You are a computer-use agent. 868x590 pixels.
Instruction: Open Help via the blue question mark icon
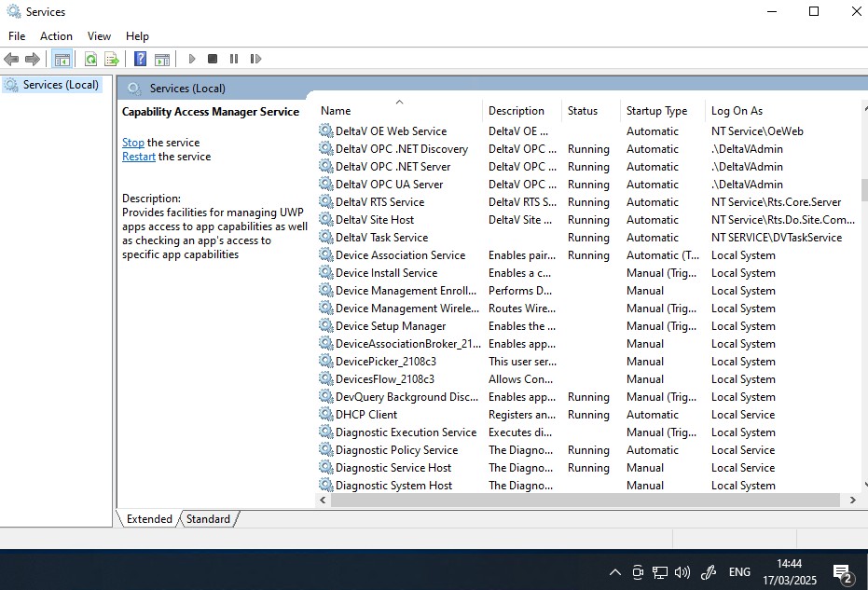141,58
